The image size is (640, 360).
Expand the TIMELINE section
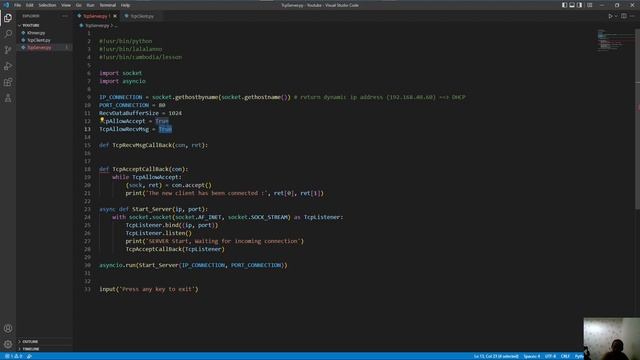click(31, 349)
